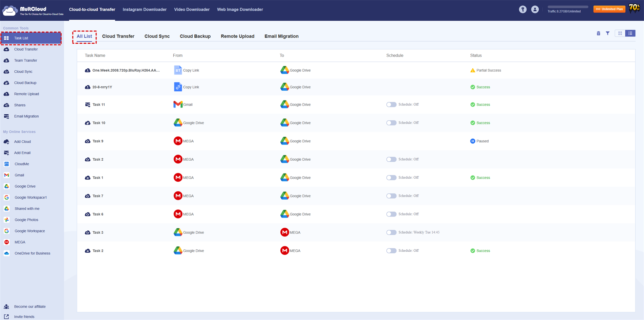Switch to list view layout

click(x=630, y=33)
